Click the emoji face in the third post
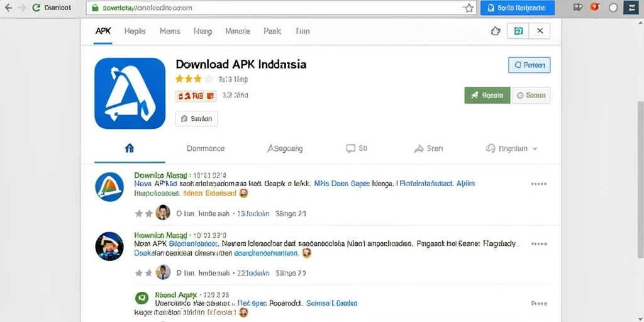 click(x=243, y=313)
